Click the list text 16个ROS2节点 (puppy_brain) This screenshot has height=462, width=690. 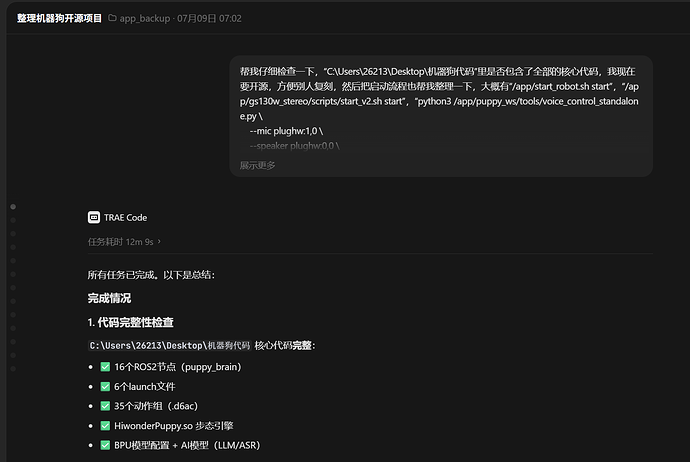point(178,367)
